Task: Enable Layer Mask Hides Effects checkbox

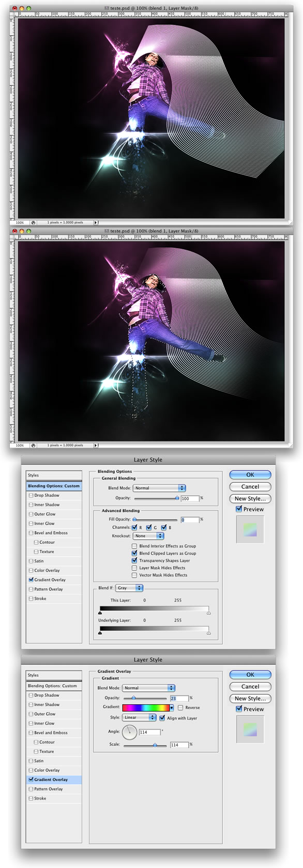Action: click(134, 568)
